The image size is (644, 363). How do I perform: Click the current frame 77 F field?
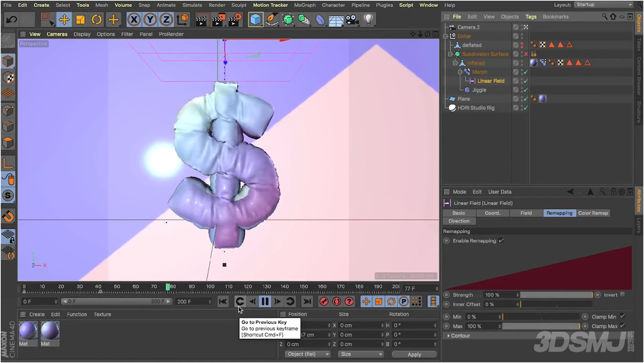click(x=421, y=288)
